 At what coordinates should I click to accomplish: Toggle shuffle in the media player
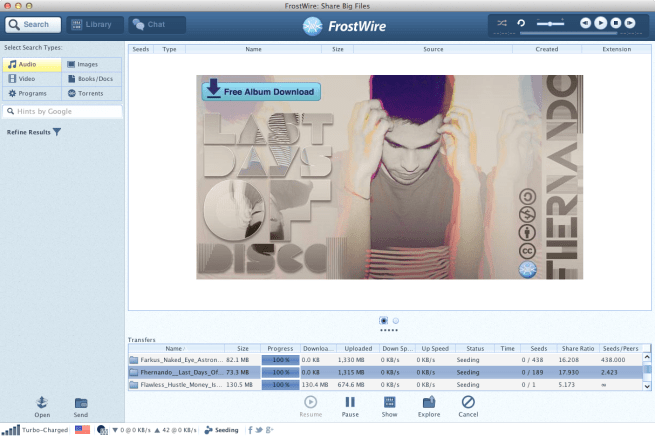[x=504, y=22]
